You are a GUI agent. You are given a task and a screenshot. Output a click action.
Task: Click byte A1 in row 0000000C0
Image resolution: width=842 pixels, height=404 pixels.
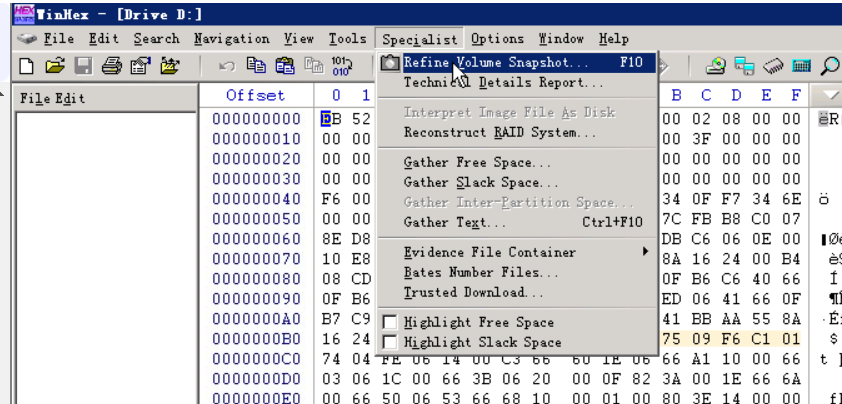[x=701, y=359]
